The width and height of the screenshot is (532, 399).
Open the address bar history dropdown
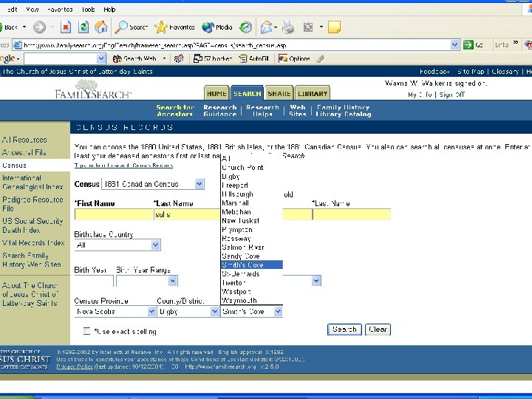[454, 45]
